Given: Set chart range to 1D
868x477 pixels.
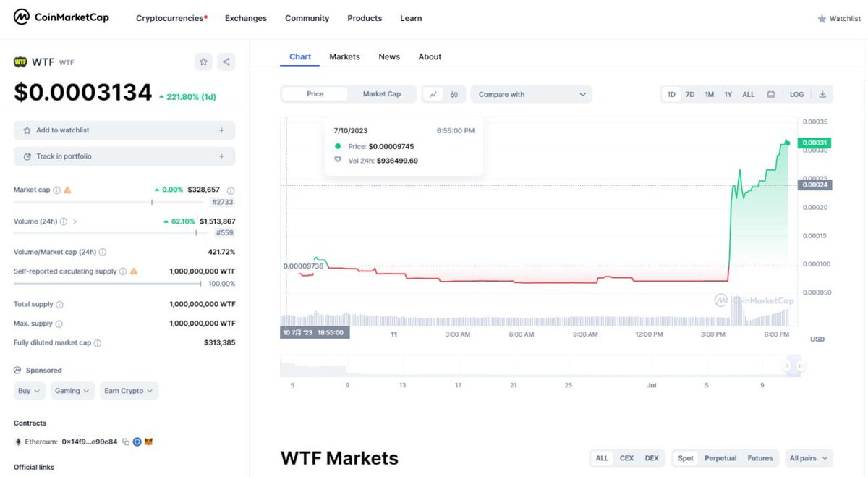Looking at the screenshot, I should tap(671, 94).
